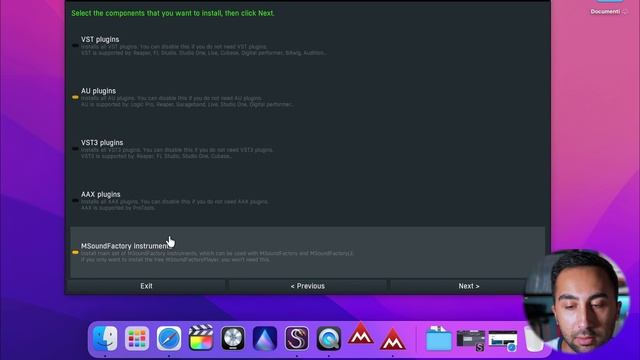Click the MeldaProduction icon beside the dock divider
Image resolution: width=640 pixels, height=360 pixels.
[393, 339]
